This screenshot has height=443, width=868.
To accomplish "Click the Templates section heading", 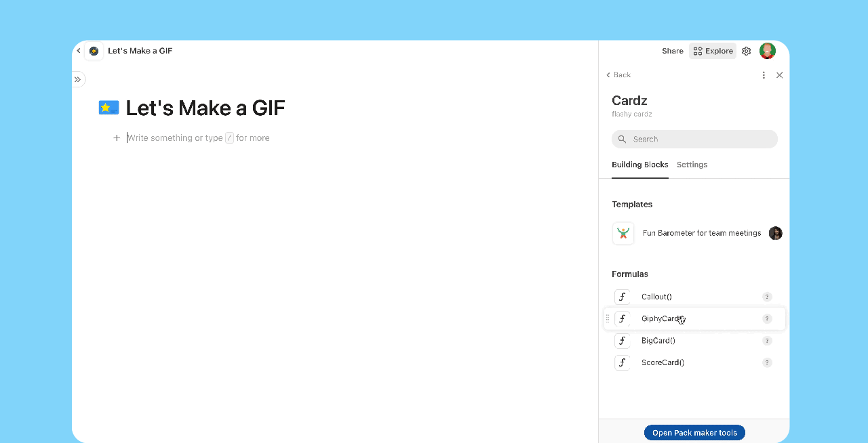I will tap(632, 204).
